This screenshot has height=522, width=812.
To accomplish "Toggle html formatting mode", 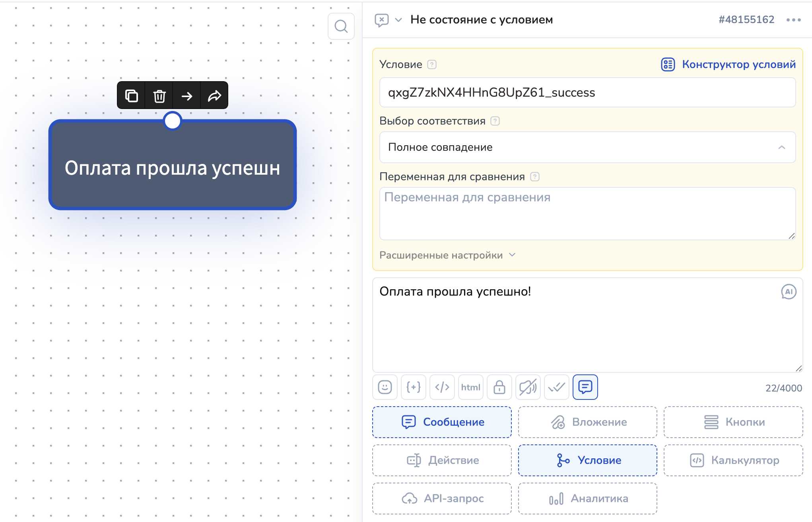I will pos(470,387).
